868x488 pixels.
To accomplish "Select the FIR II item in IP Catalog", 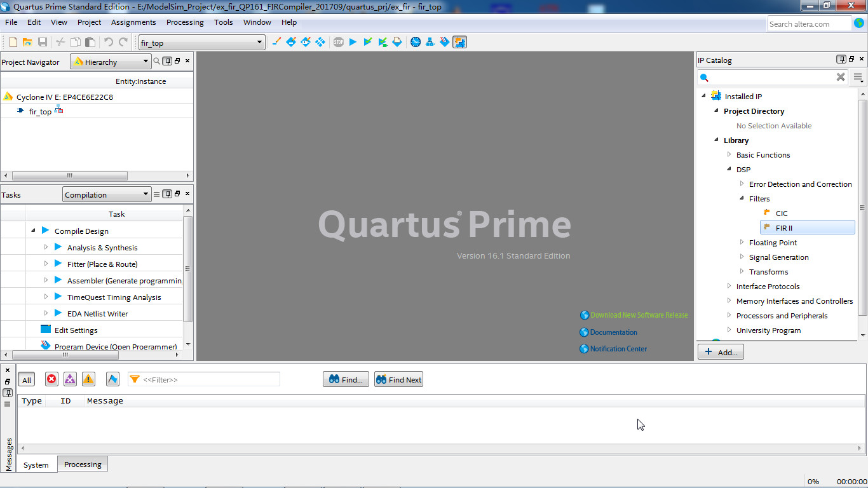I will tap(808, 227).
